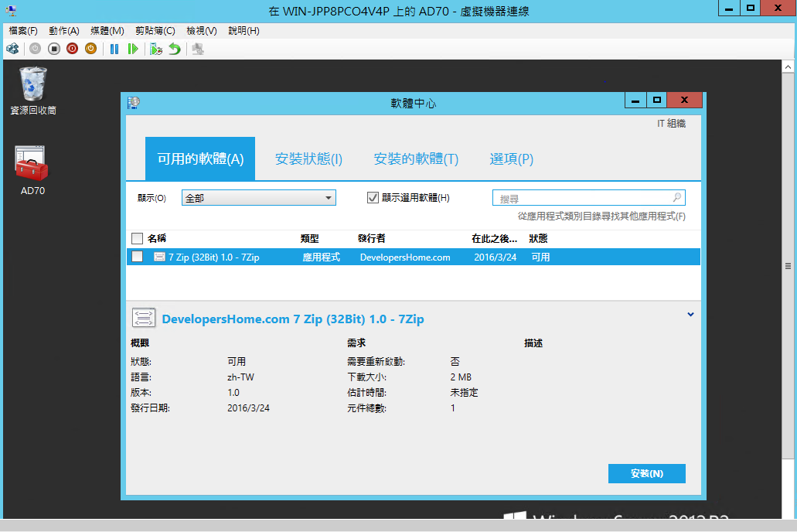Open the 檔案(F) menu
The width and height of the screenshot is (797, 532).
pyautogui.click(x=23, y=30)
